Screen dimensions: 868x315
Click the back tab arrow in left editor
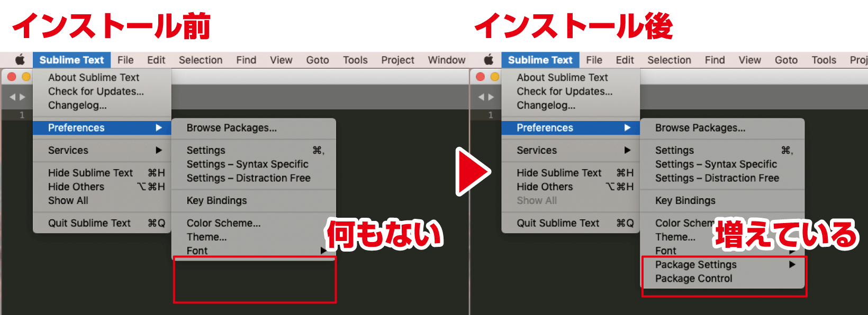(13, 97)
